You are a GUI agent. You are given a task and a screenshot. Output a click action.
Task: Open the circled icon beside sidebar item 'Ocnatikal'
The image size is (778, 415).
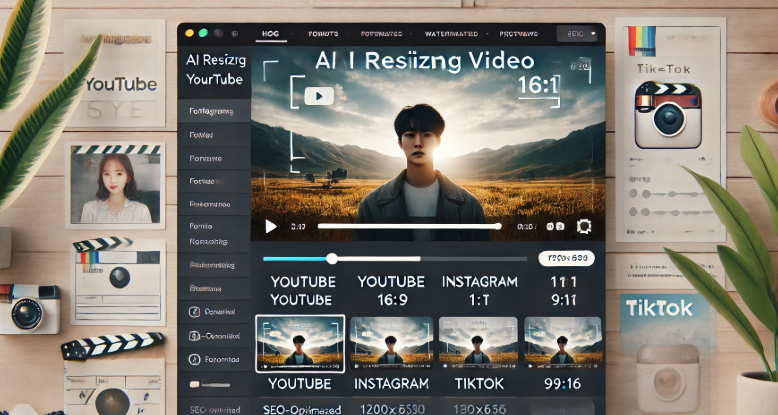pos(194,312)
